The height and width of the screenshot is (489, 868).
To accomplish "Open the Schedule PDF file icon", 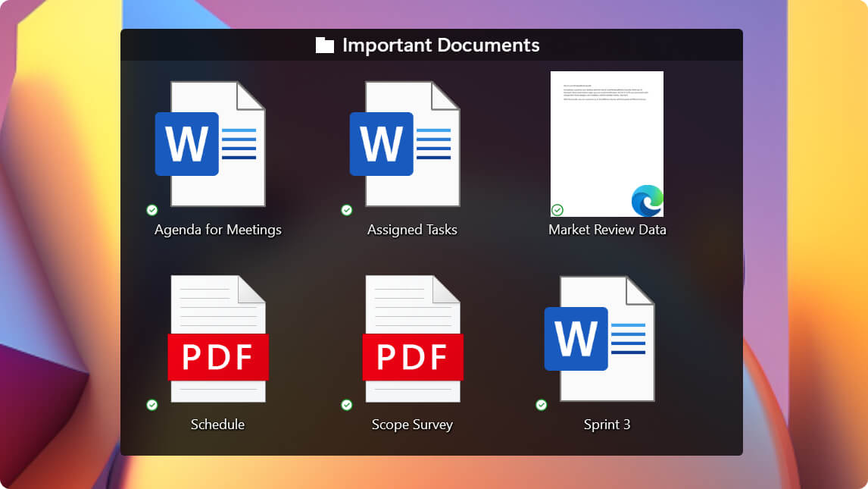I will (218, 338).
